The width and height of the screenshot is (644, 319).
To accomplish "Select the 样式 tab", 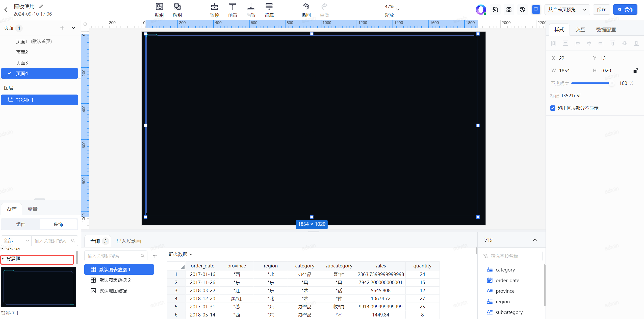I will [559, 30].
